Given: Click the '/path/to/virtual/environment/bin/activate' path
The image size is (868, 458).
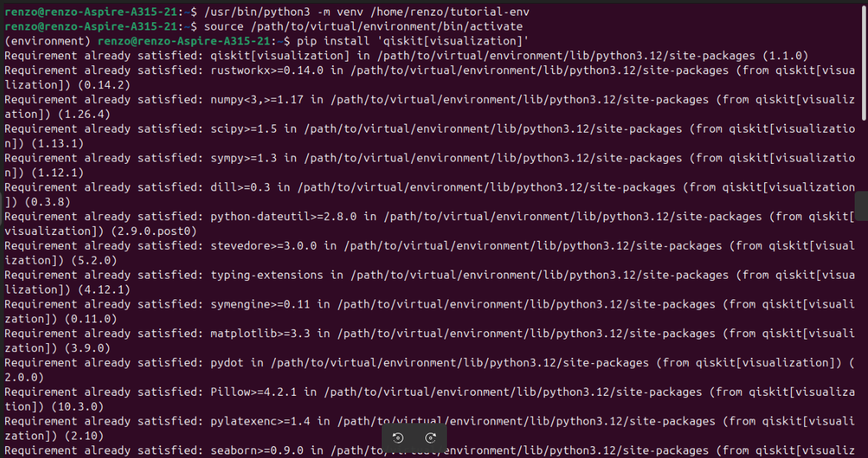Looking at the screenshot, I should [x=387, y=26].
